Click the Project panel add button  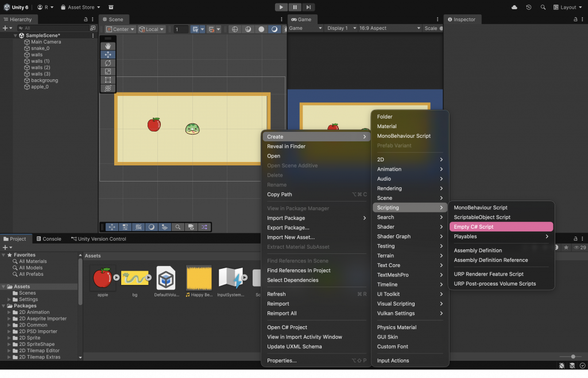[x=7, y=248]
